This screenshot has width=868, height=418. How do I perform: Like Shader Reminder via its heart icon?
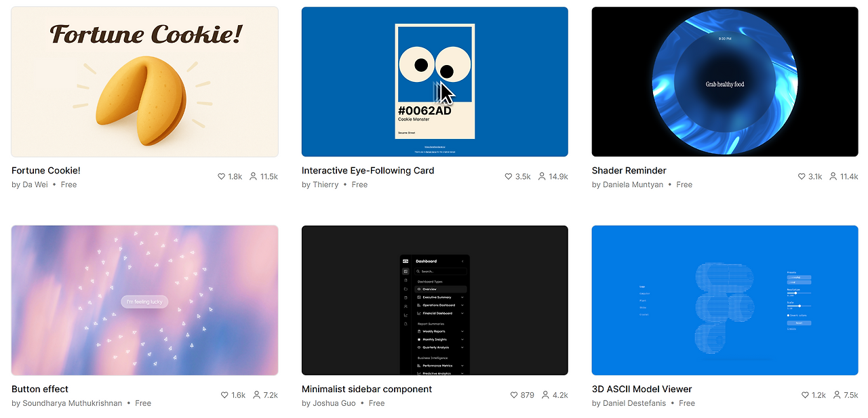802,176
